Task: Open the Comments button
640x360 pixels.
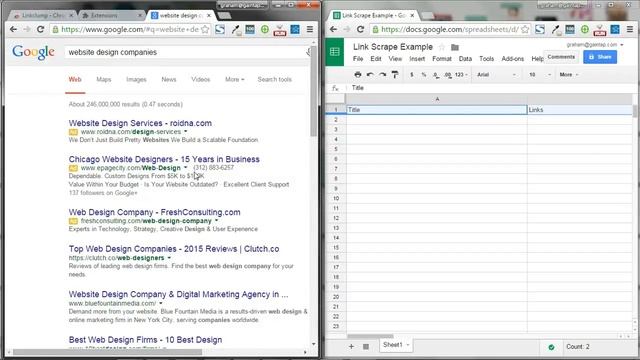Action: pyautogui.click(x=561, y=57)
